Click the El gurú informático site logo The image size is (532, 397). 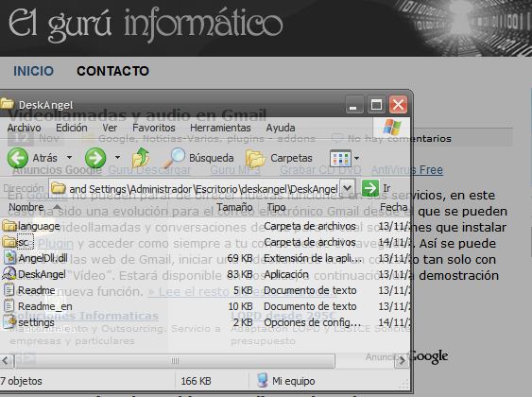[146, 25]
